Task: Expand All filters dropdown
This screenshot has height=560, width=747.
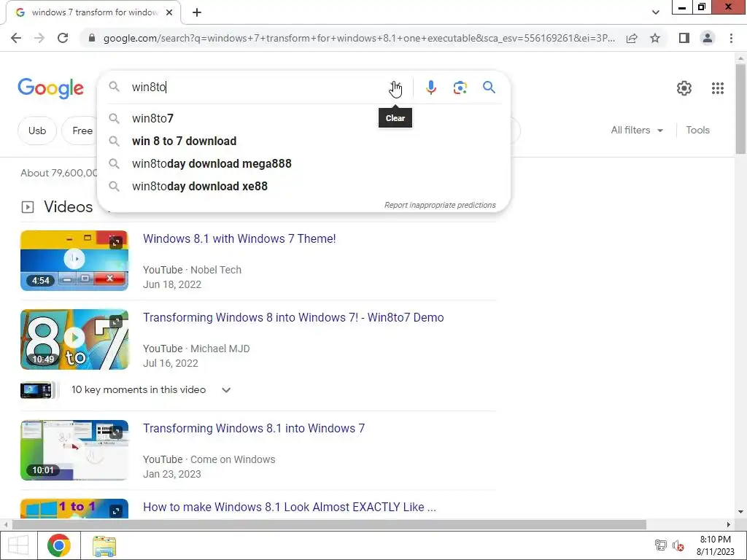Action: click(636, 130)
